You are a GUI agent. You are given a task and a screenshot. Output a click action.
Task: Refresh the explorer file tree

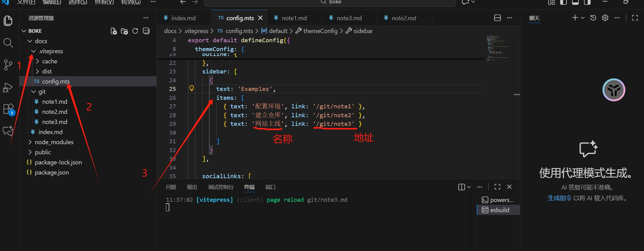click(135, 31)
